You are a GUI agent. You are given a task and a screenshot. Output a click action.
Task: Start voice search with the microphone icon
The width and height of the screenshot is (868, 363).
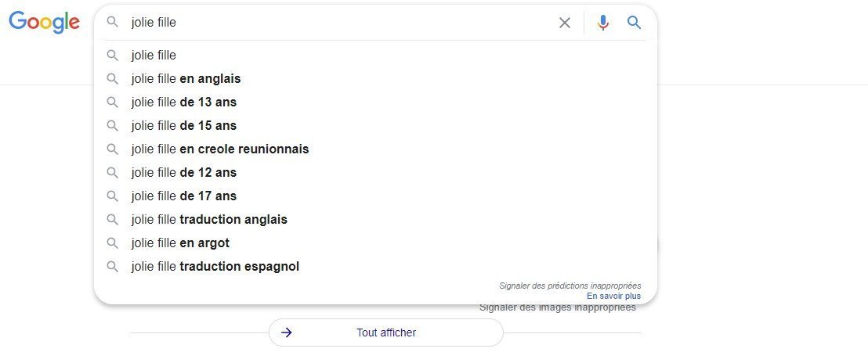(603, 23)
